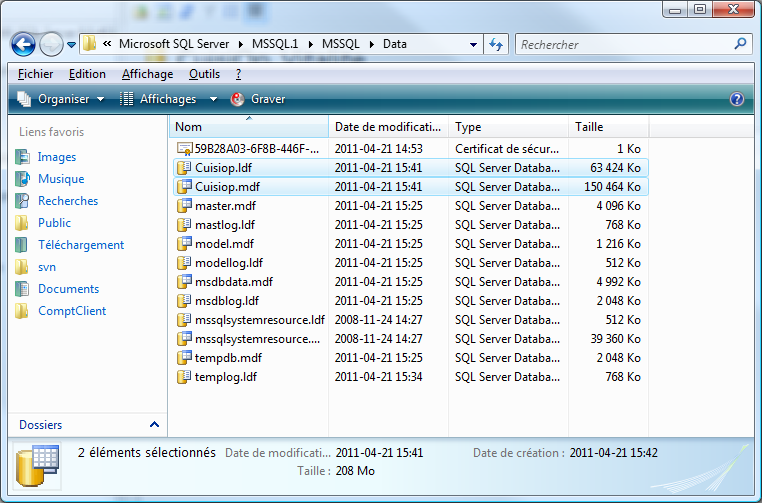This screenshot has height=503, width=762.
Task: Select the security certificate file icon
Action: click(x=184, y=149)
